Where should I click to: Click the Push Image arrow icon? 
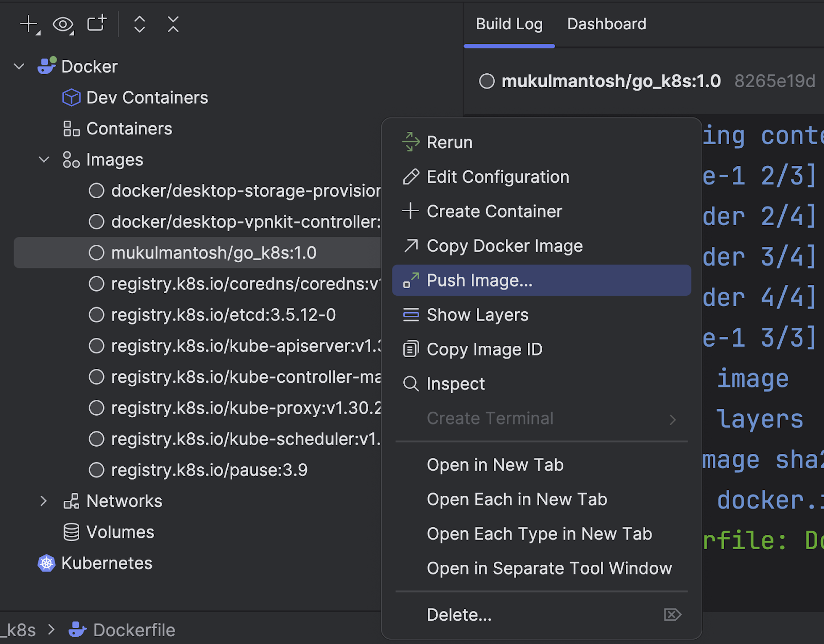tap(411, 280)
